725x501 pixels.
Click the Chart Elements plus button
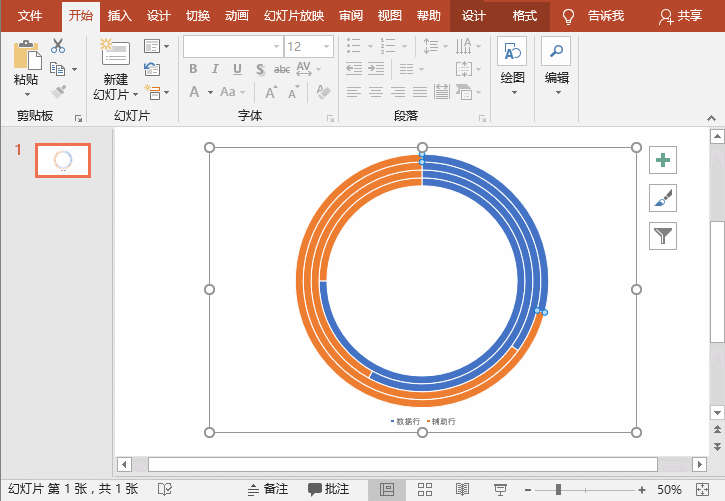662,160
